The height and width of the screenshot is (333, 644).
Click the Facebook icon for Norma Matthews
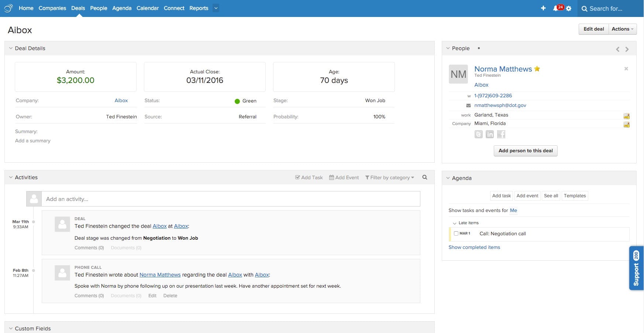501,134
